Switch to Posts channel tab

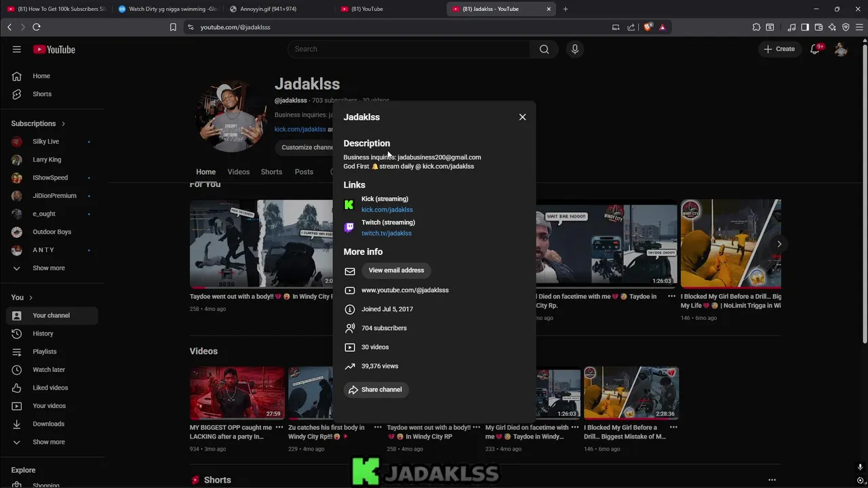pos(304,172)
